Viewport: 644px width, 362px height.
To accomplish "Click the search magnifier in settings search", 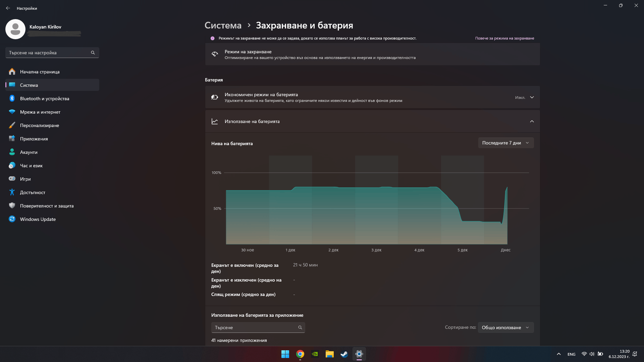I will 93,53.
